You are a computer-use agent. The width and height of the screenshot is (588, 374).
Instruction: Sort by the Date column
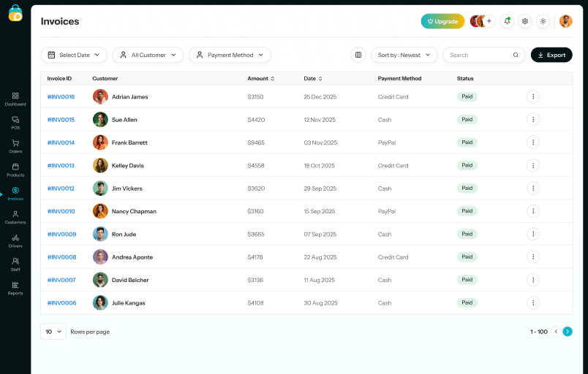point(313,79)
